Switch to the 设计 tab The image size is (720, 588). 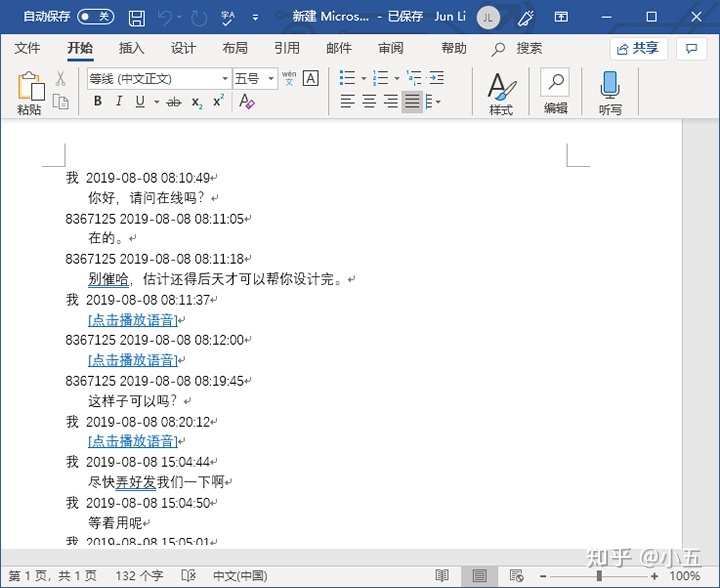click(183, 48)
